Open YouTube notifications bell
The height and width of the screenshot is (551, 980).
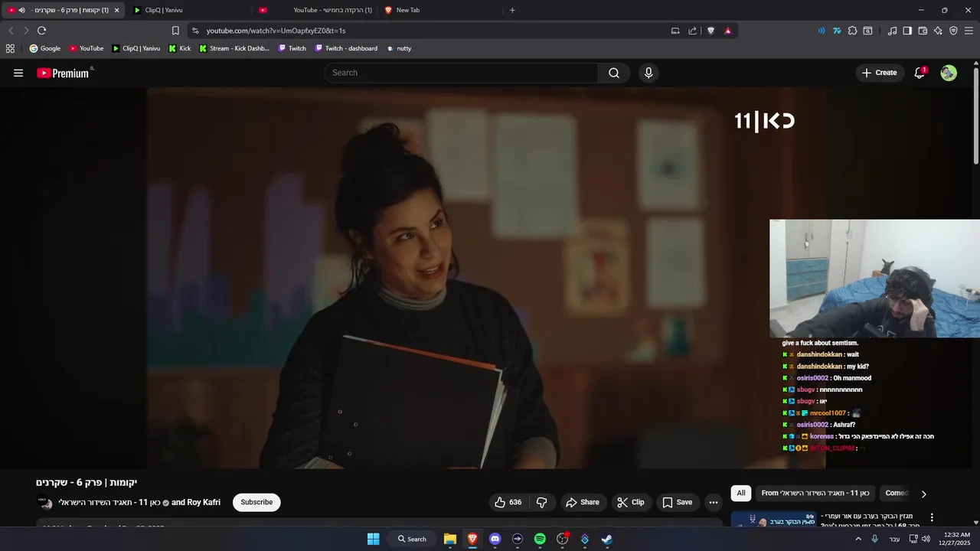pos(920,73)
